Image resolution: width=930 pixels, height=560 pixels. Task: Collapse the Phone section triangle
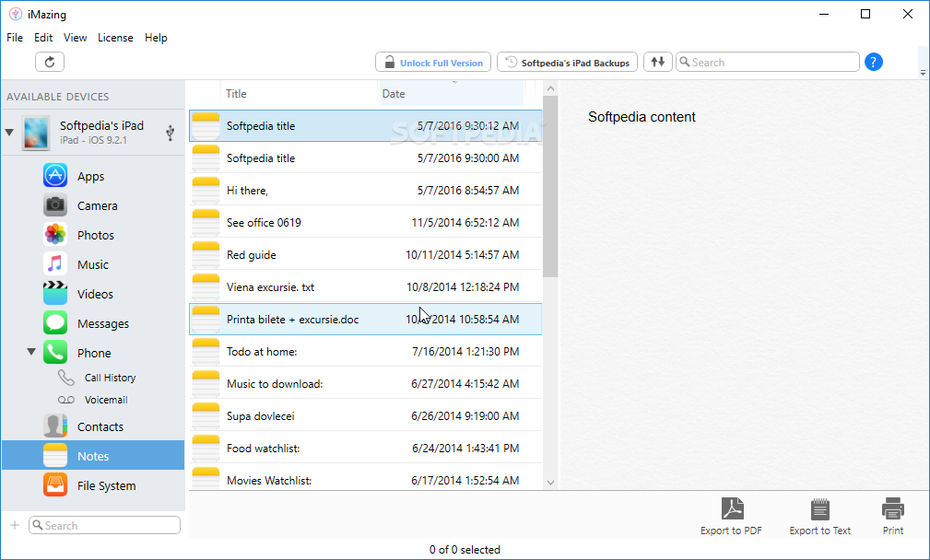(x=31, y=352)
